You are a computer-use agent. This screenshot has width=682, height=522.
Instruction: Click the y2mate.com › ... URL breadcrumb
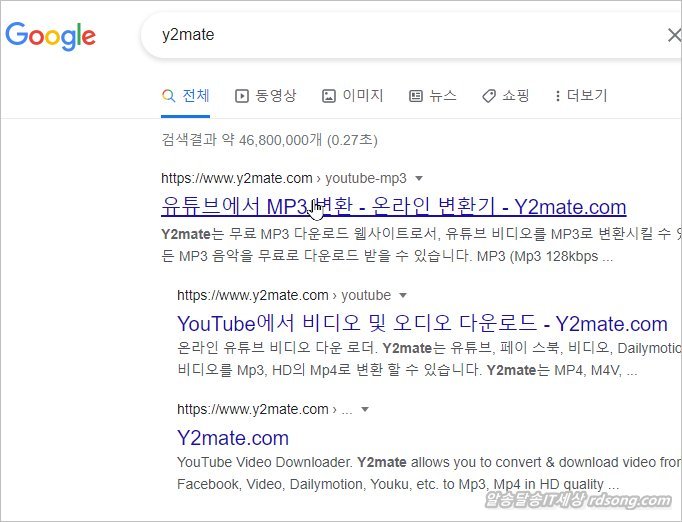tap(264, 410)
